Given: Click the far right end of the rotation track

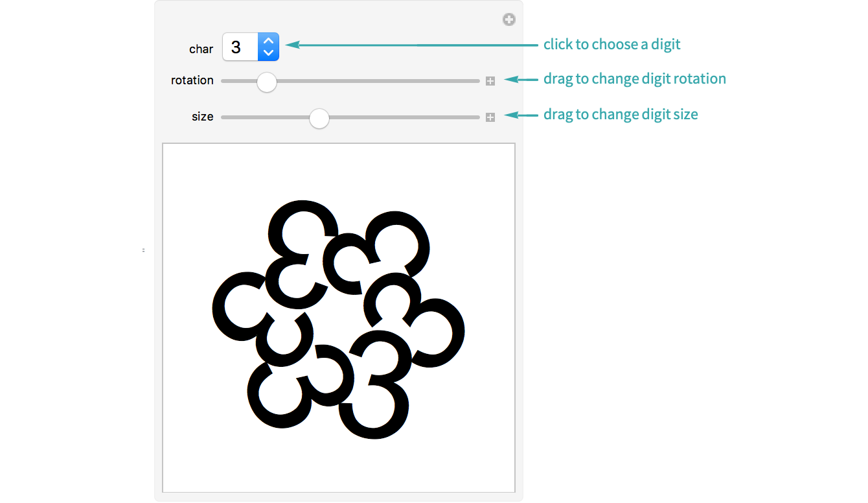Looking at the screenshot, I should click(x=477, y=81).
